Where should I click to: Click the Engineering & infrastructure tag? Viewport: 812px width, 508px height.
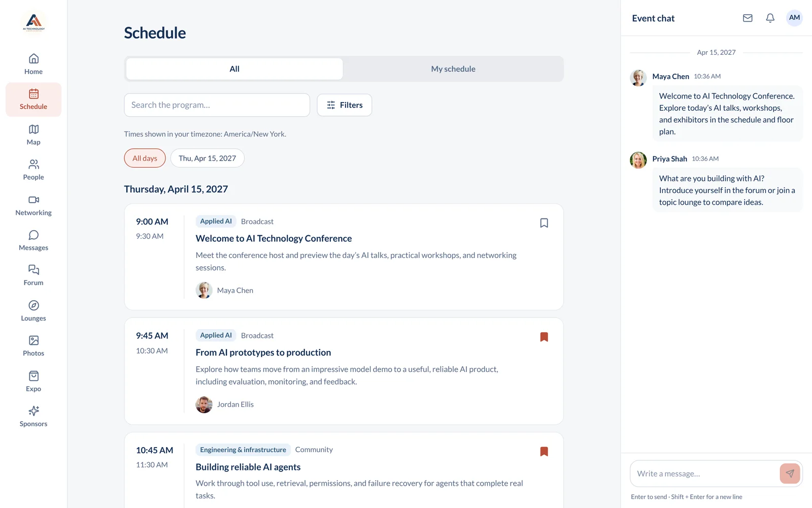pyautogui.click(x=243, y=450)
